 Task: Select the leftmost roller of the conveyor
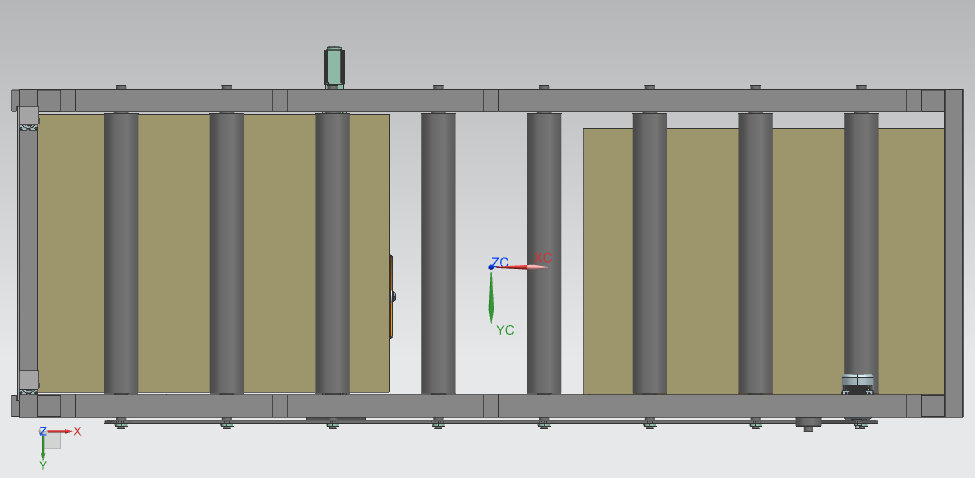click(121, 253)
